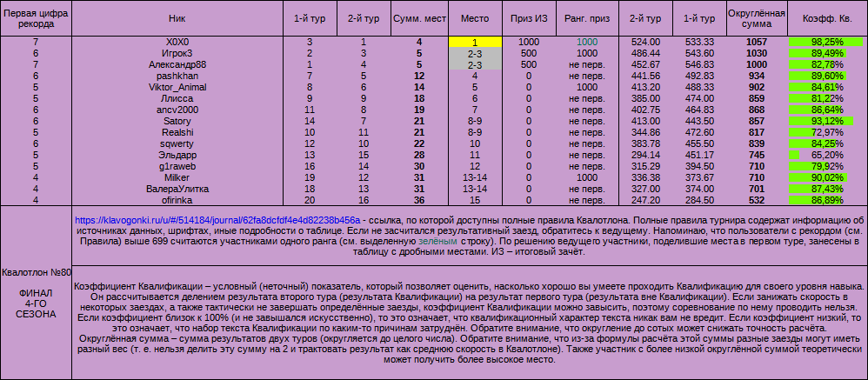Image resolution: width=868 pixels, height=380 pixels.
Task: Click the "Коэффициент Квалификации" explanation paragraph
Action: click(x=470, y=323)
